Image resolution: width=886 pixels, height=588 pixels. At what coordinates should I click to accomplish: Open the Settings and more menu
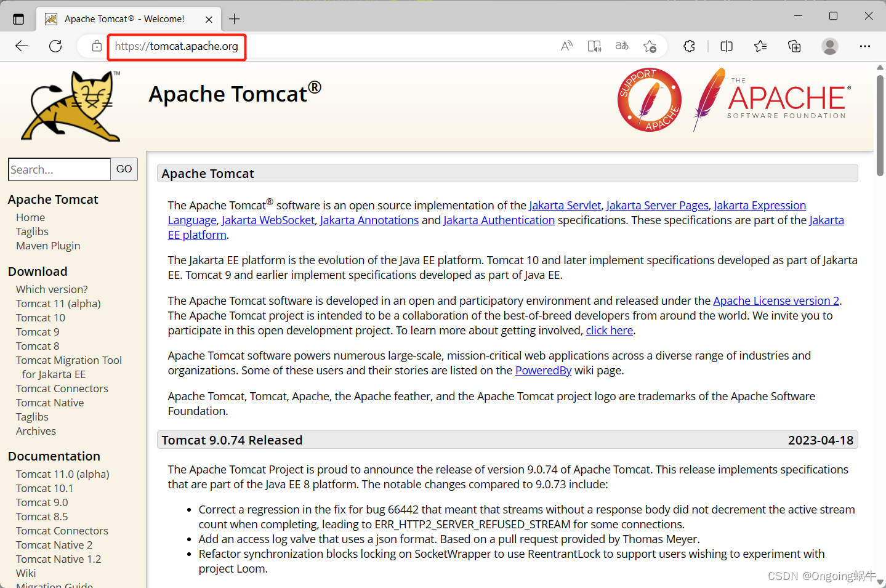click(x=864, y=46)
